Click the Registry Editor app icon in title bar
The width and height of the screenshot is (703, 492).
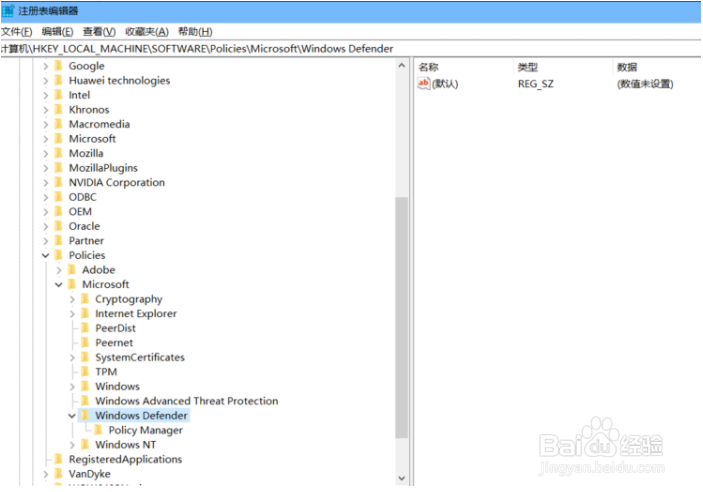click(x=8, y=11)
